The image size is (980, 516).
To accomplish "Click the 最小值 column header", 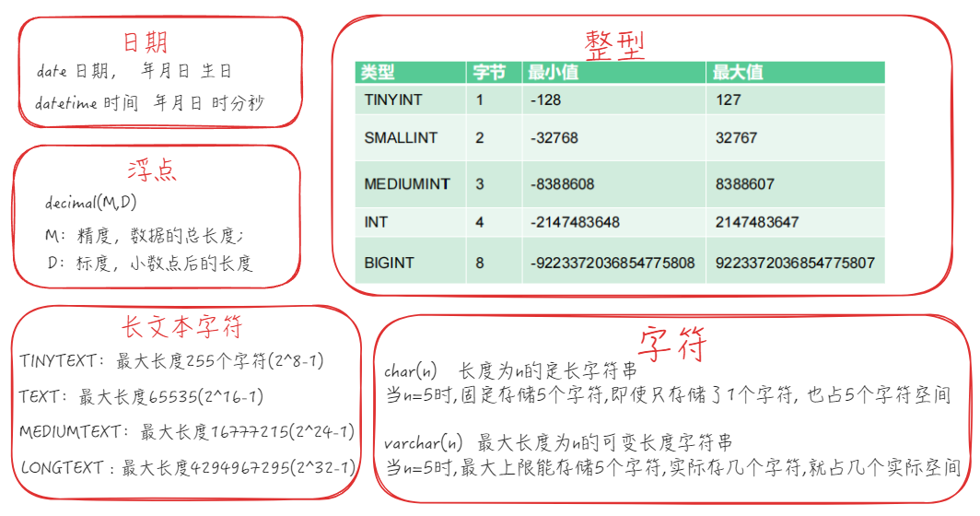I will [613, 72].
